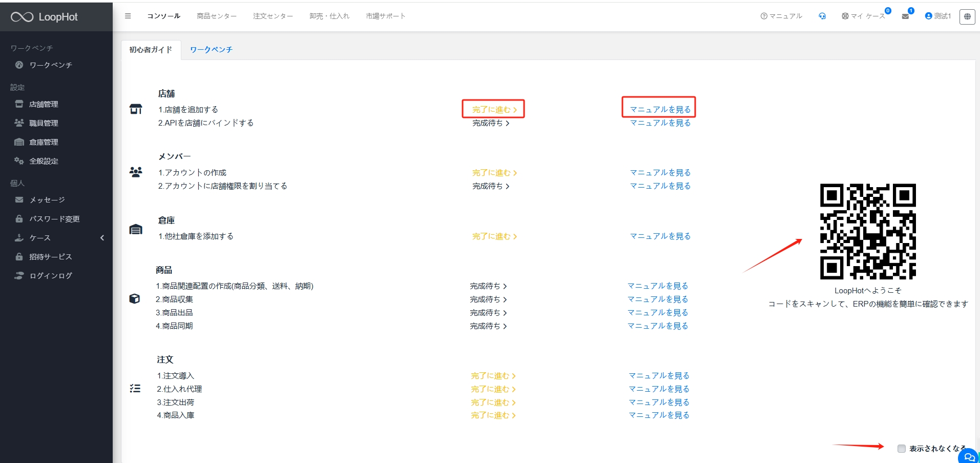
Task: Click 完了に進む for 店舗を追加する
Action: click(494, 110)
